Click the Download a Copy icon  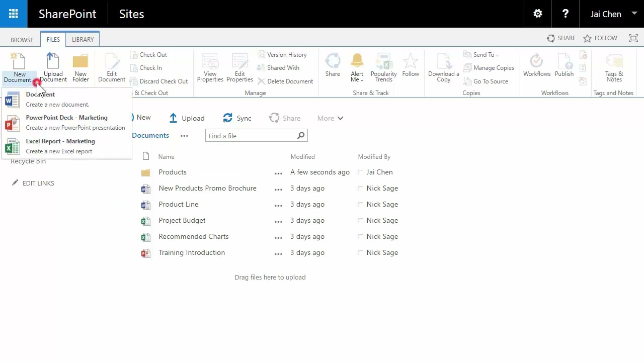(x=444, y=61)
